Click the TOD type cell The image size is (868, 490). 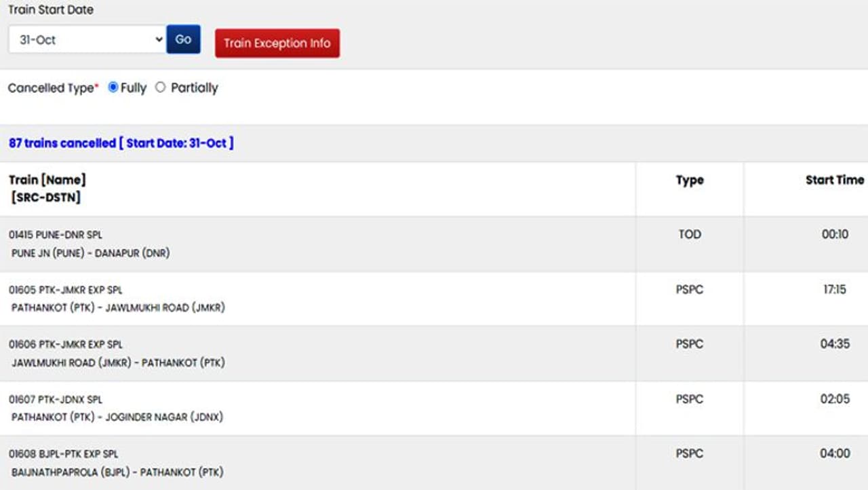click(690, 235)
